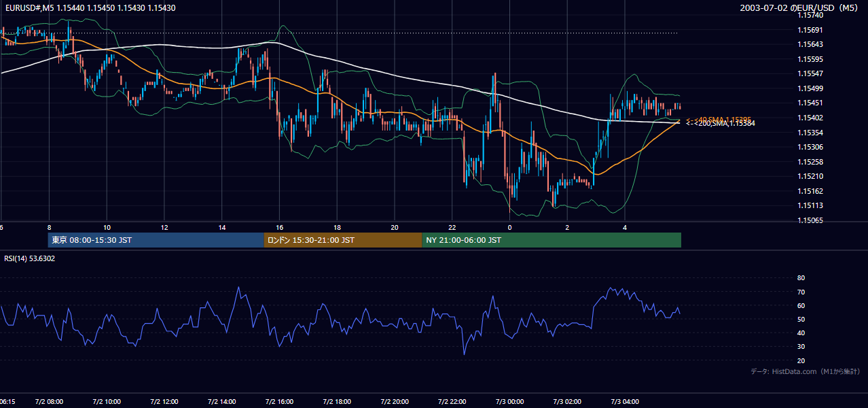The height and width of the screenshot is (408, 868).
Task: Click the 7/2 10:00 bottom time label
Action: click(x=107, y=402)
